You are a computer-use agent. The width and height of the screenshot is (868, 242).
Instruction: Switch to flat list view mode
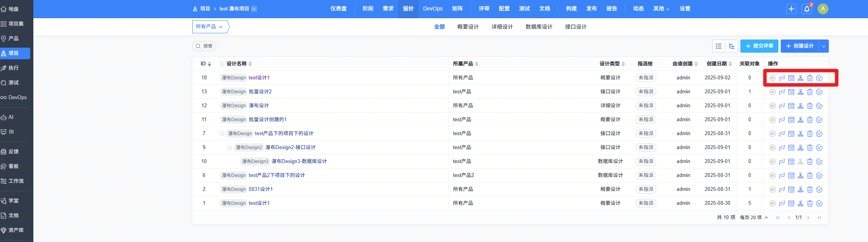719,46
